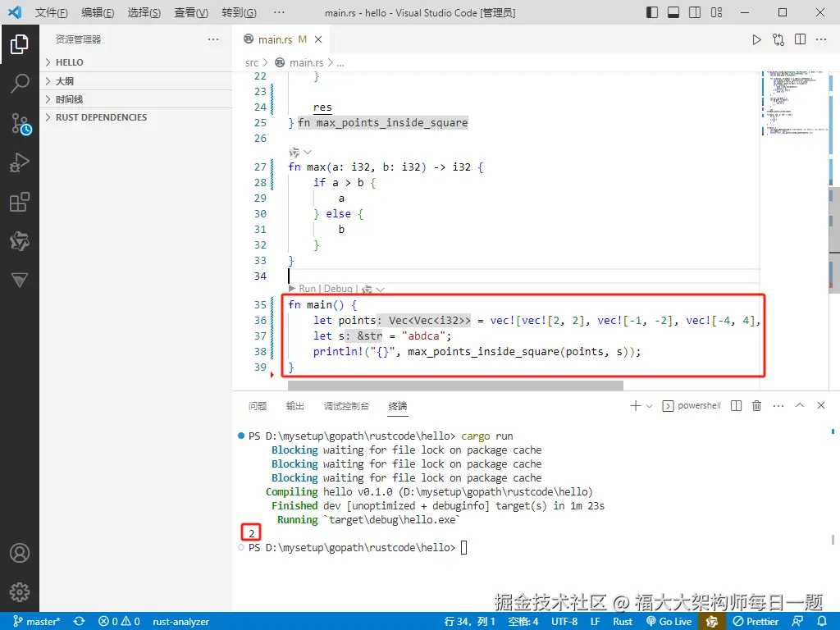The height and width of the screenshot is (630, 840).
Task: Open terminal panel More Actions ellipsis
Action: coord(778,405)
